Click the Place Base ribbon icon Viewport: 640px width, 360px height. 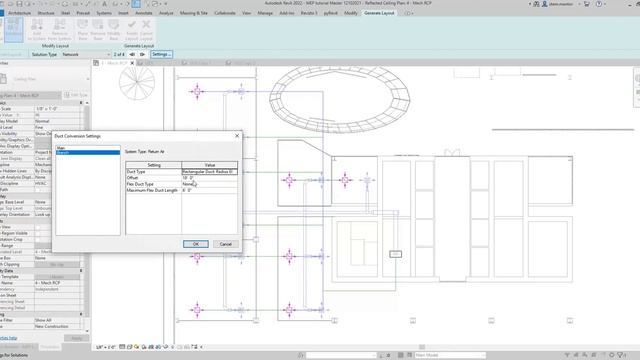(x=82, y=29)
